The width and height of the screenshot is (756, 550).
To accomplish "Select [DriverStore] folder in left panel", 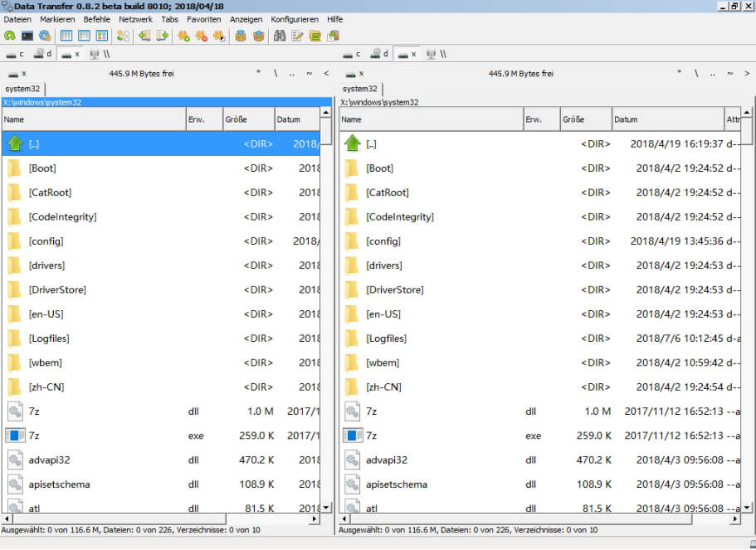I will (x=161, y=290).
